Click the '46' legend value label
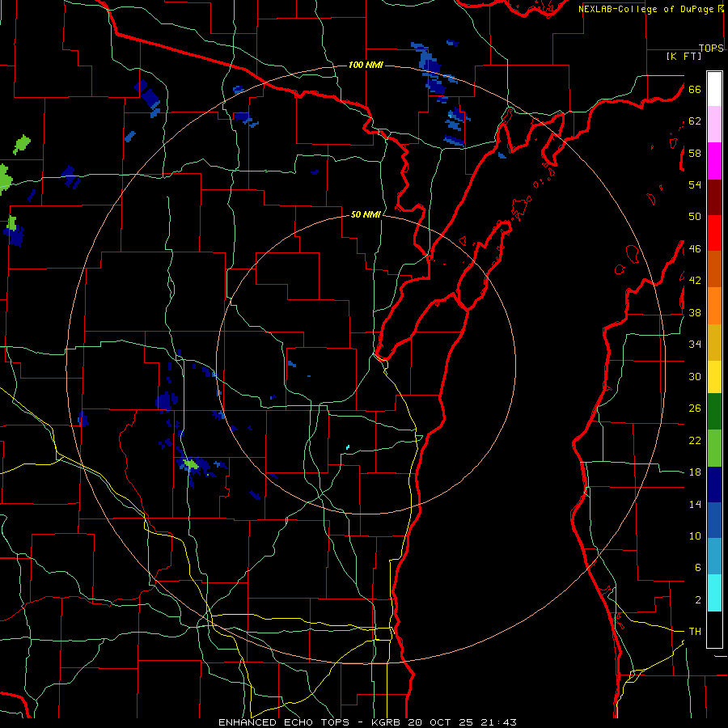The image size is (728, 728). click(695, 249)
